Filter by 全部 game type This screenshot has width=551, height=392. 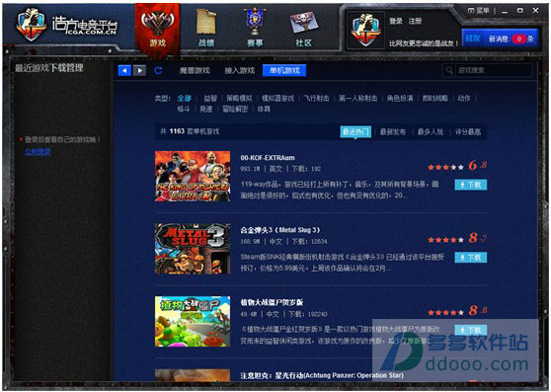pos(184,99)
